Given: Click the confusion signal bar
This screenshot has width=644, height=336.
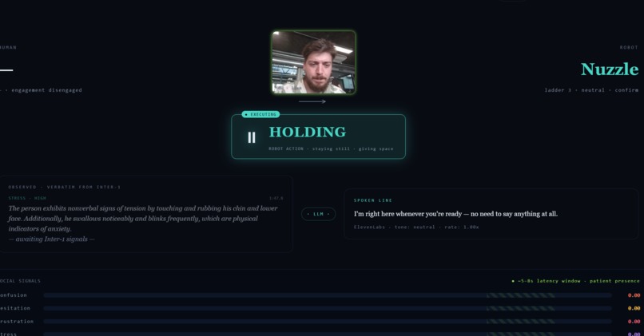Looking at the screenshot, I should pyautogui.click(x=328, y=295).
